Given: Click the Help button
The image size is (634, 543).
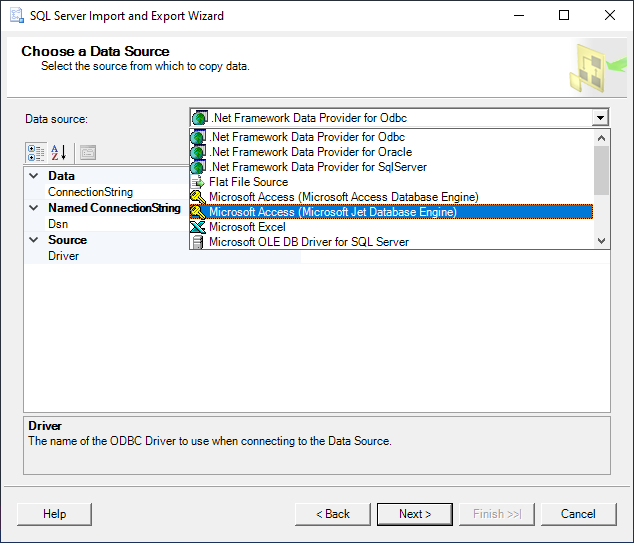Looking at the screenshot, I should pos(55,514).
